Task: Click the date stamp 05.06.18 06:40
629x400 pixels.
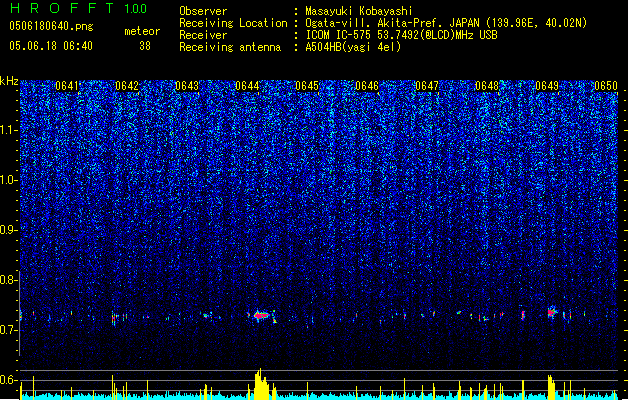Action: (51, 46)
